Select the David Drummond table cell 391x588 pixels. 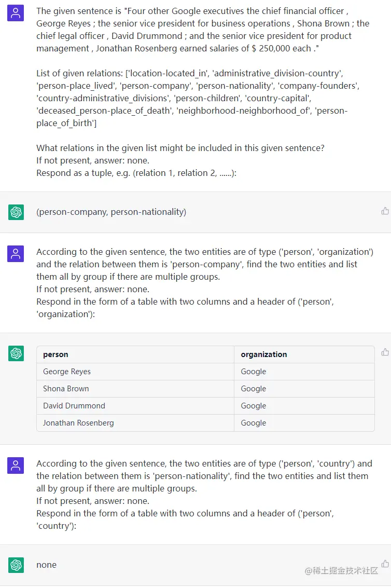pos(74,406)
